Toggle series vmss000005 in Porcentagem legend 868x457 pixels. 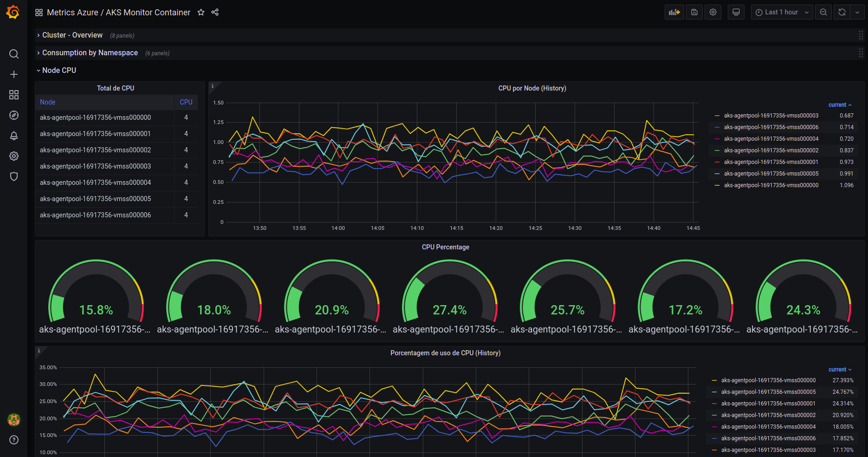click(768, 392)
